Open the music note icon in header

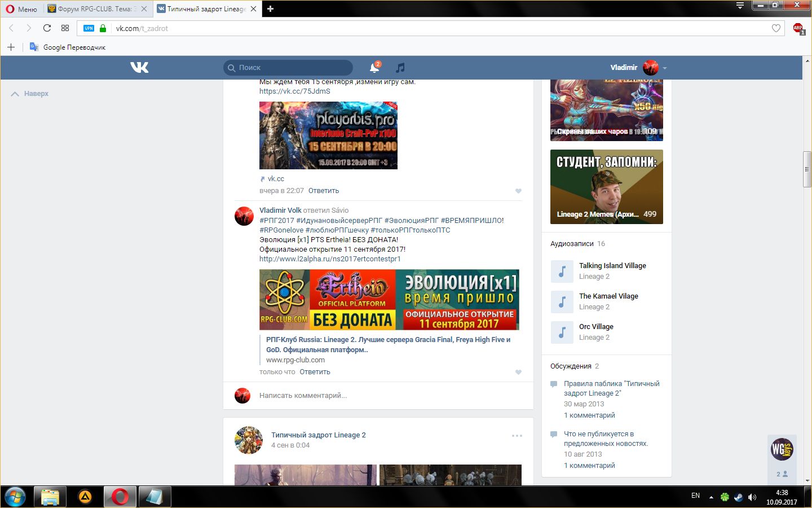tap(400, 68)
